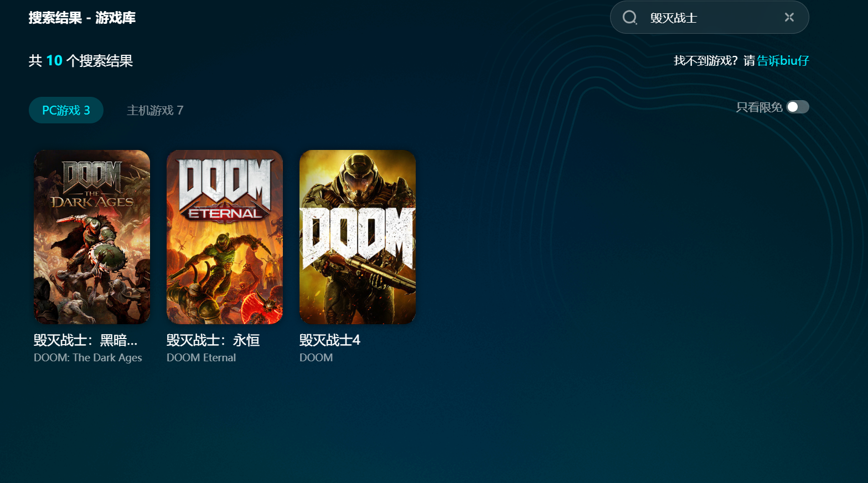Click the title 毁灭战士：永恒
Image resolution: width=868 pixels, height=483 pixels.
pos(213,340)
